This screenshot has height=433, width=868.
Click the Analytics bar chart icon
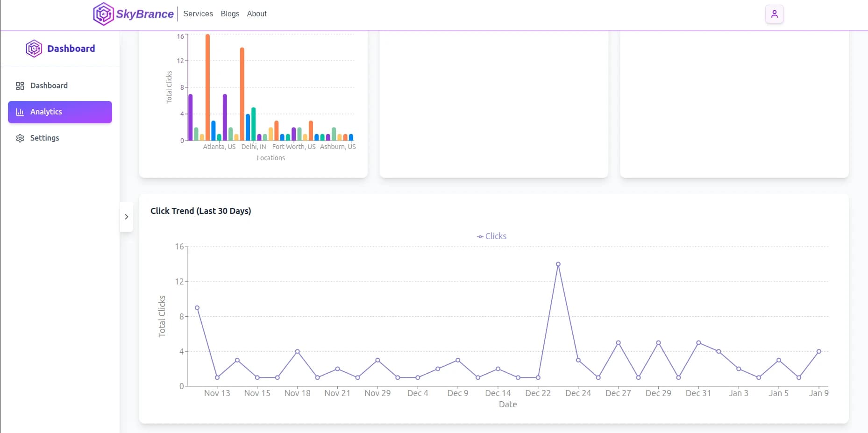(x=20, y=112)
